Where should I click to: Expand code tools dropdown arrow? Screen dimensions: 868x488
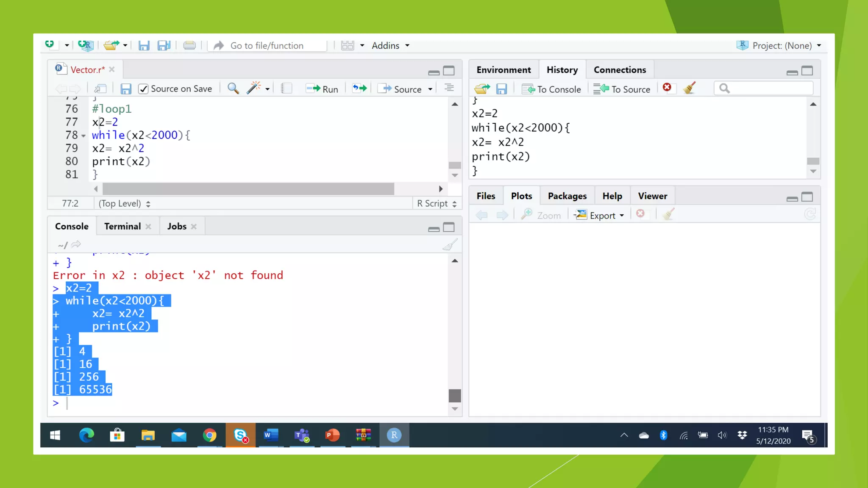coord(267,89)
